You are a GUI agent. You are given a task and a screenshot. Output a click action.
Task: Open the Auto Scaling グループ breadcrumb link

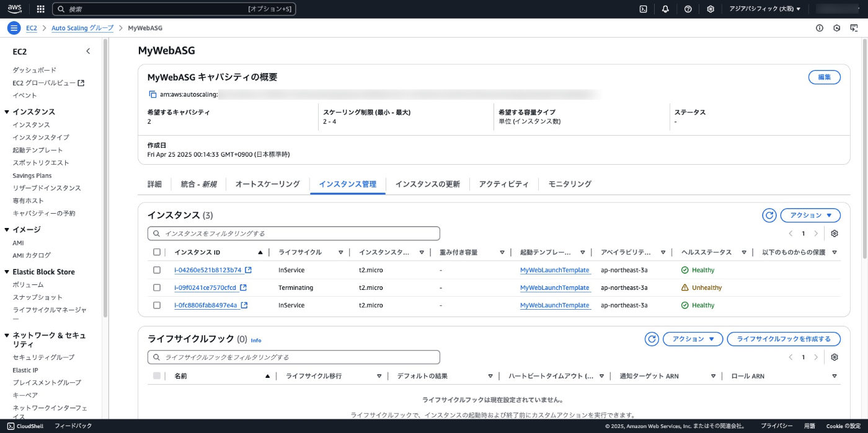coord(82,28)
